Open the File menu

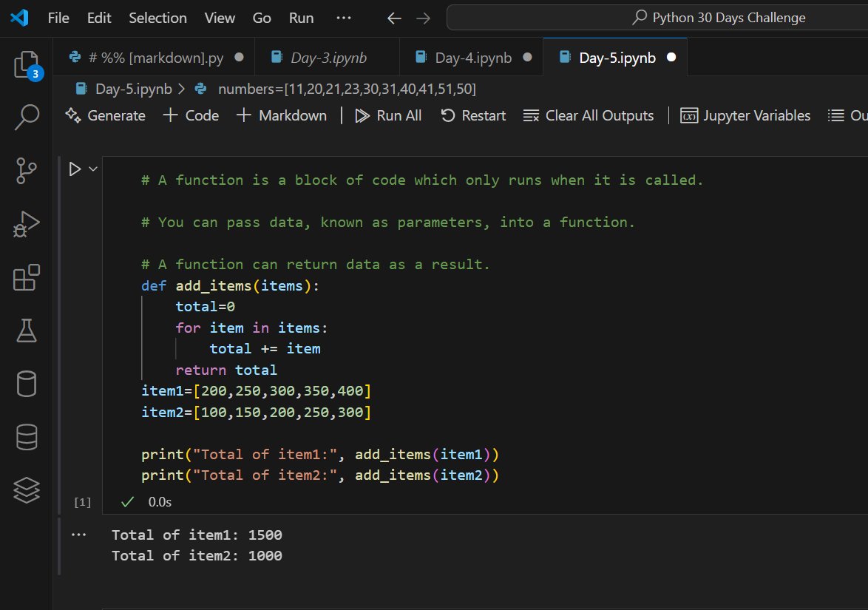click(x=58, y=18)
